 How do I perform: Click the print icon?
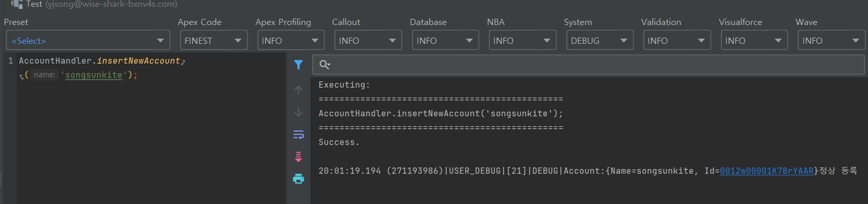click(x=298, y=179)
